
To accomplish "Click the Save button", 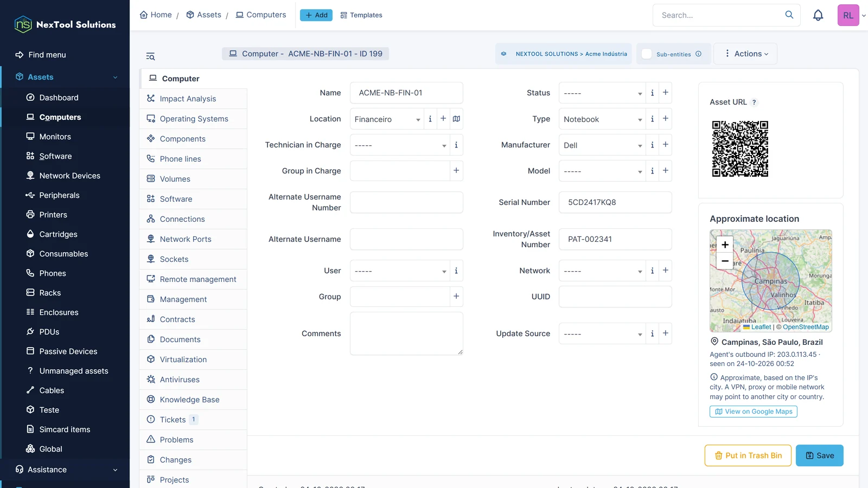I will [x=819, y=455].
